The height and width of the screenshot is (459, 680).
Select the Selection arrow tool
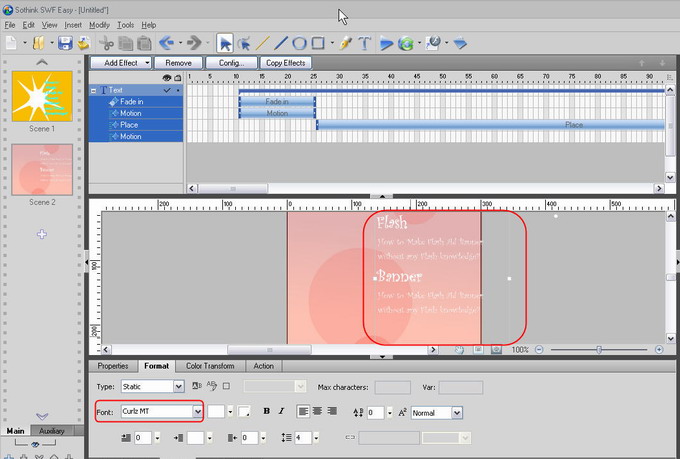[x=225, y=43]
